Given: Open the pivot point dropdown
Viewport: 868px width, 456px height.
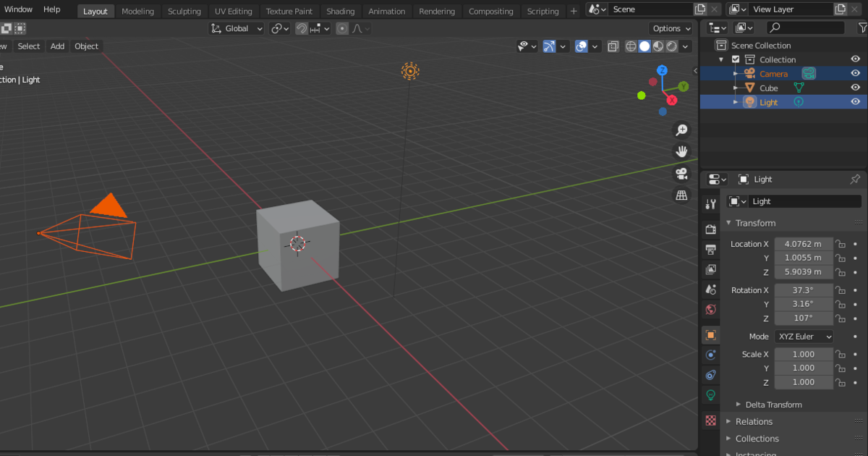Looking at the screenshot, I should coord(280,28).
